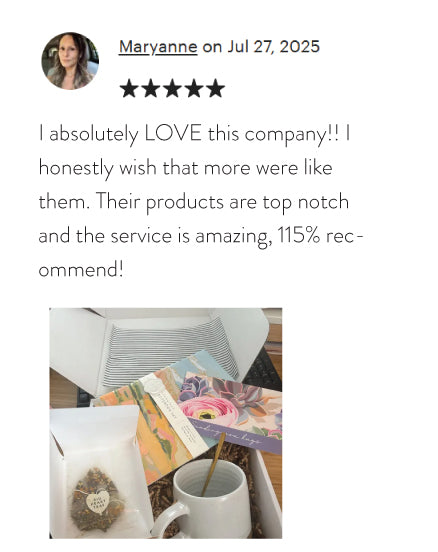This screenshot has height=552, width=438.
Task: Click the word LOVE in the review
Action: [x=173, y=133]
